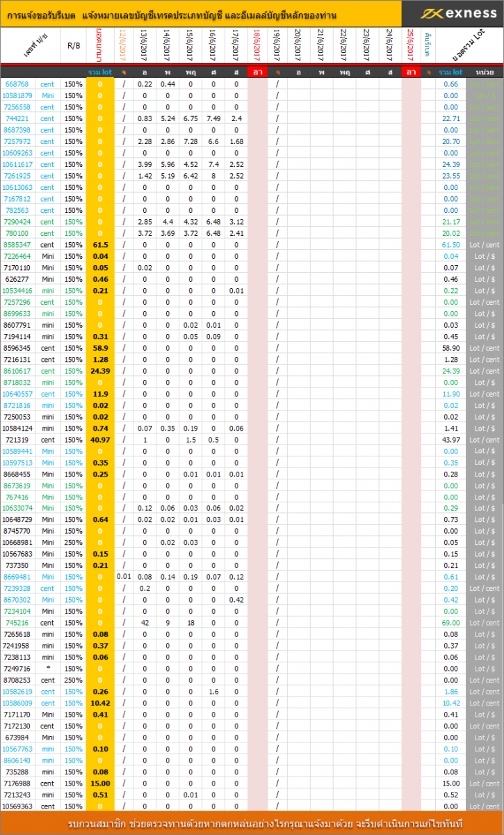Select account number 10581879
Image resolution: width=504 pixels, height=835 pixels.
pyautogui.click(x=17, y=95)
